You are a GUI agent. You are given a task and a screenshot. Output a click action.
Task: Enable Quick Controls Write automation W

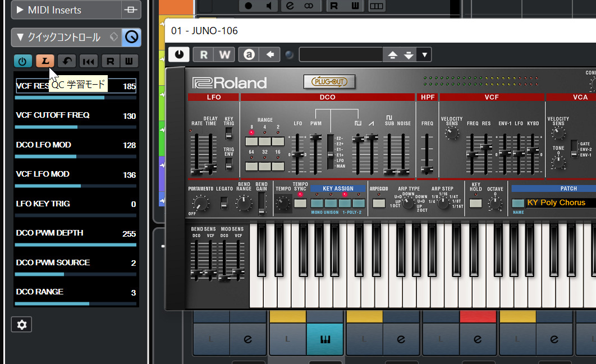tap(129, 61)
